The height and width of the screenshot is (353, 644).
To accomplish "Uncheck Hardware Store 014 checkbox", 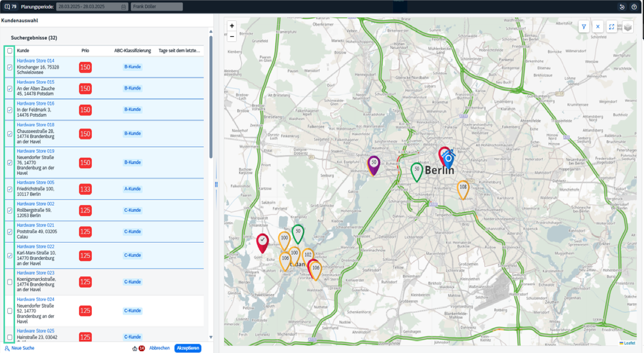I will pyautogui.click(x=10, y=67).
